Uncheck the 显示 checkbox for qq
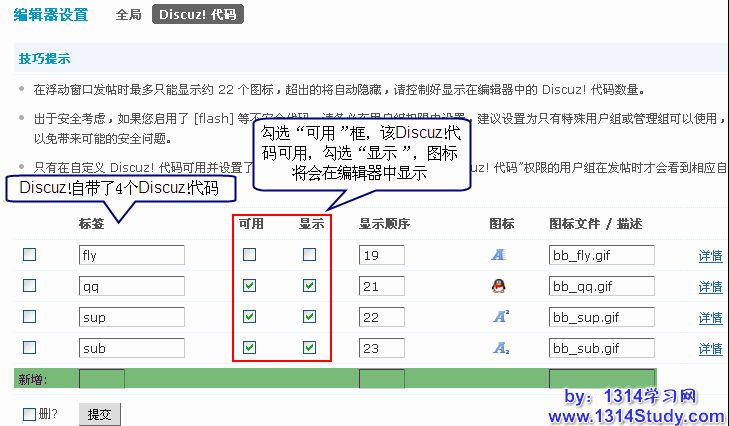Viewport: 729px width, 426px height. [310, 286]
